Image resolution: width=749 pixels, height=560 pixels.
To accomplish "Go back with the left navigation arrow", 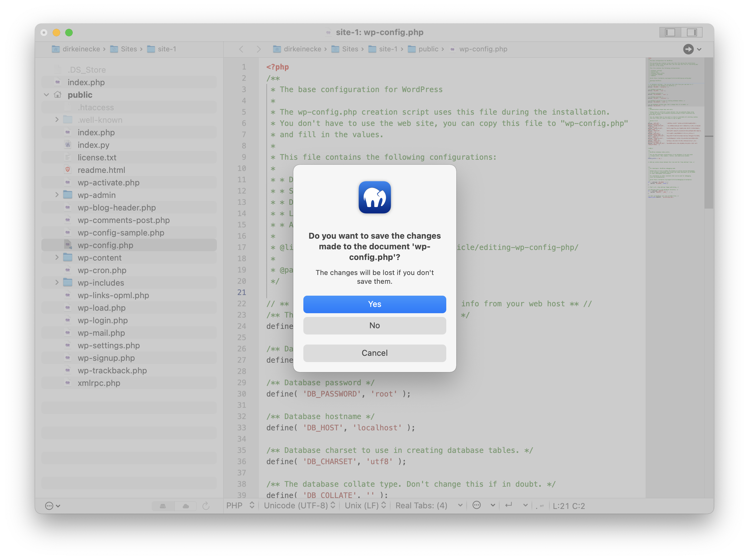I will tap(241, 49).
